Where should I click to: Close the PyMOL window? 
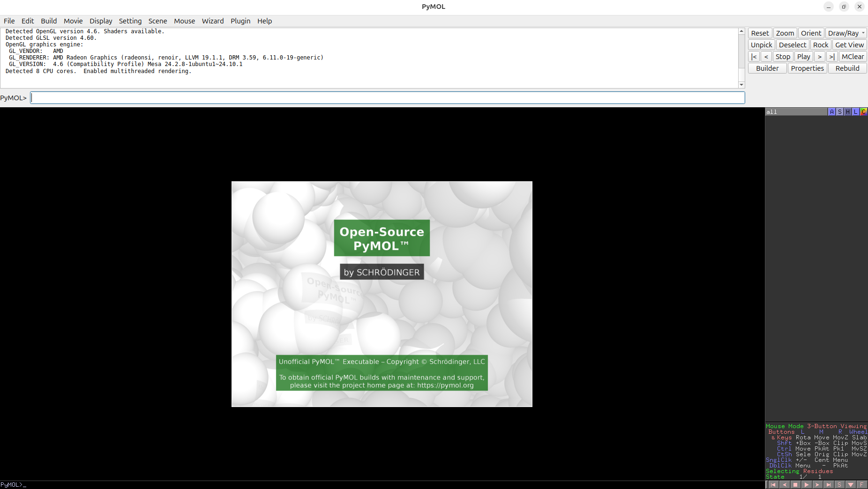(x=860, y=7)
